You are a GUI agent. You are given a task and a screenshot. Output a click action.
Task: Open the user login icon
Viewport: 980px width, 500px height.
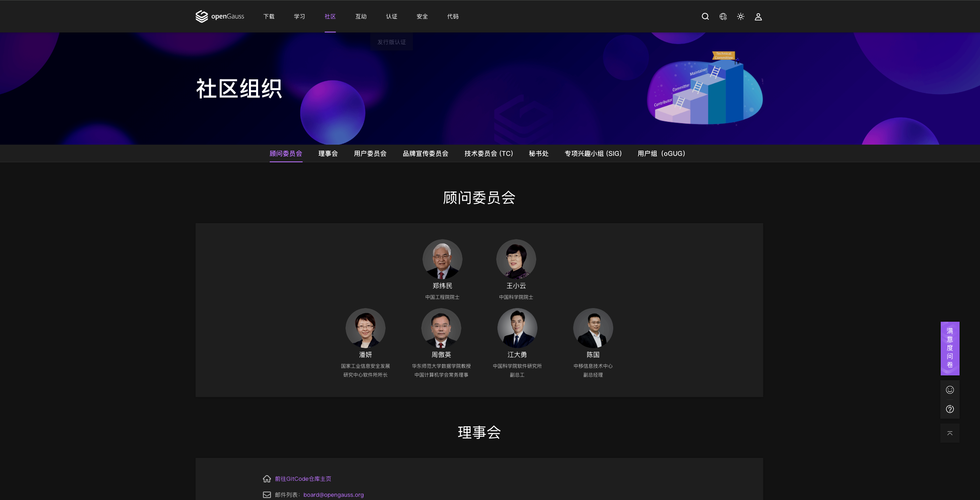click(x=758, y=16)
